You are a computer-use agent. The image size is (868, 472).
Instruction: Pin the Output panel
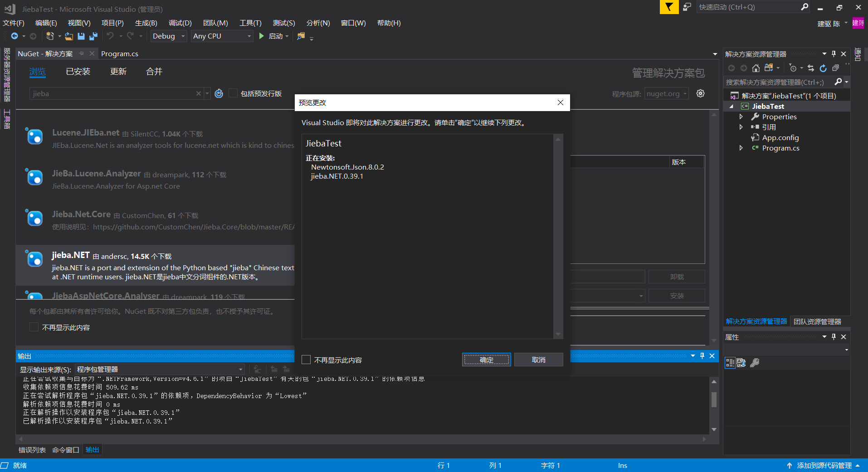tap(702, 356)
